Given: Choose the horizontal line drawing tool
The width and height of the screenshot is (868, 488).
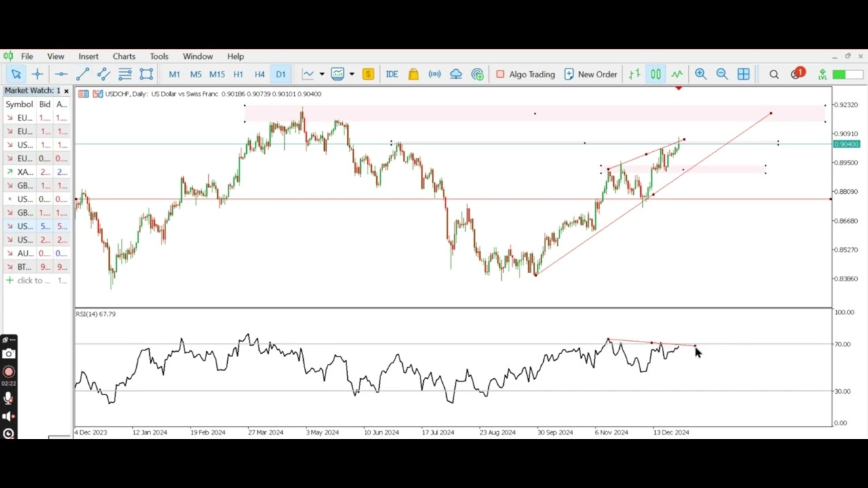Looking at the screenshot, I should (x=61, y=75).
